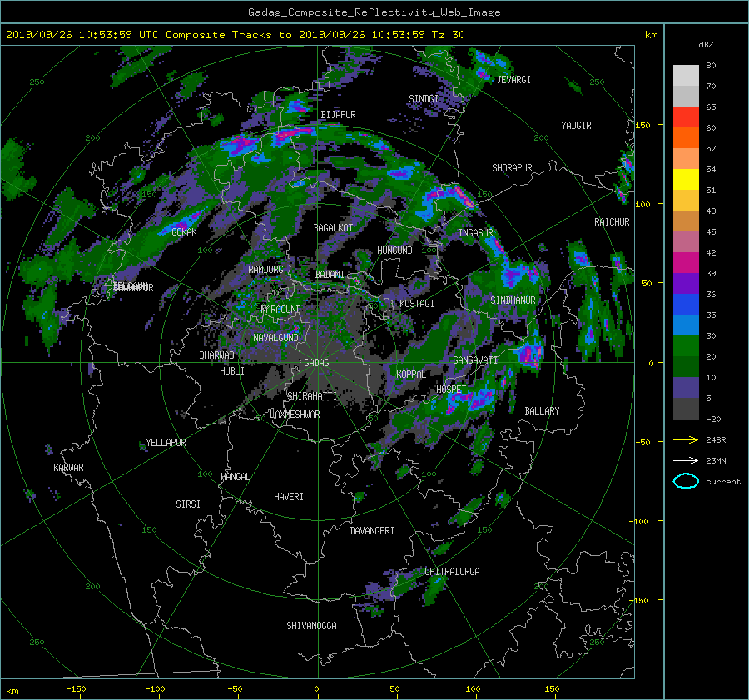Viewport: 749px width, 700px height.
Task: Click the SINDHANUR city label
Action: 513,300
